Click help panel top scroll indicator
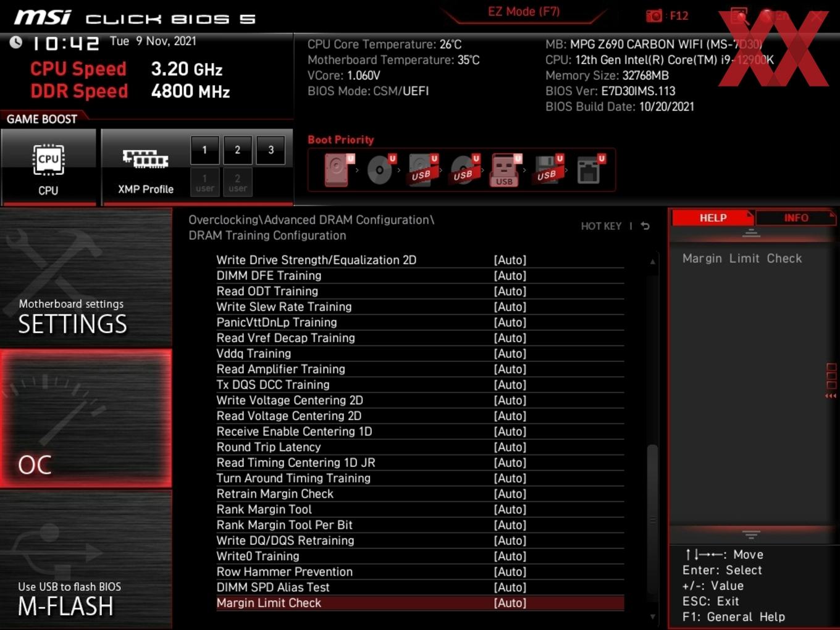The height and width of the screenshot is (630, 840). (x=751, y=233)
